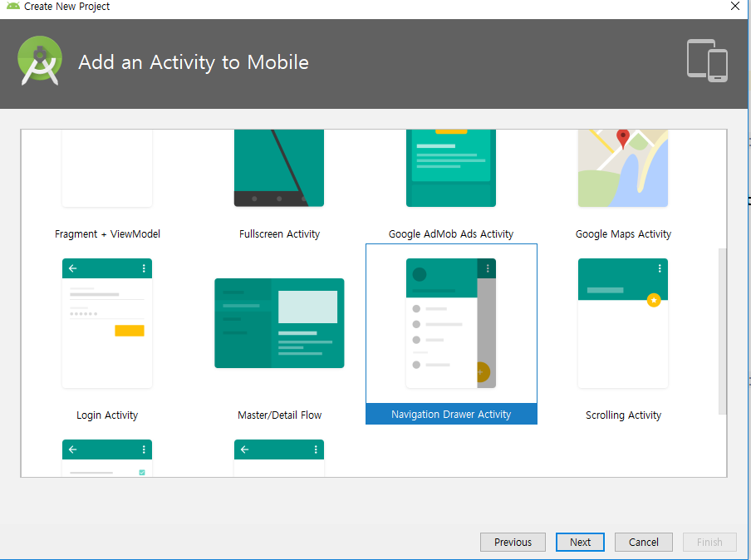Click the disabled Finish button
751x560 pixels.
709,542
